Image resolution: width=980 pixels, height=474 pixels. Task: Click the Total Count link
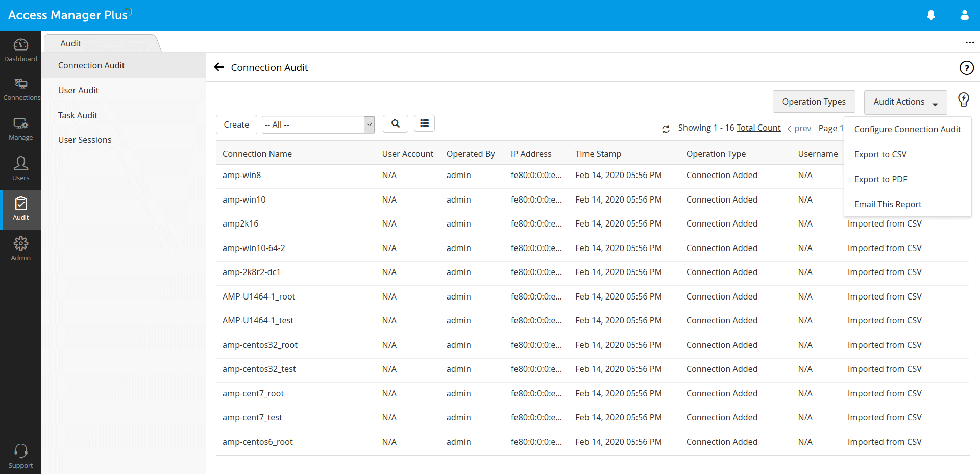tap(758, 128)
